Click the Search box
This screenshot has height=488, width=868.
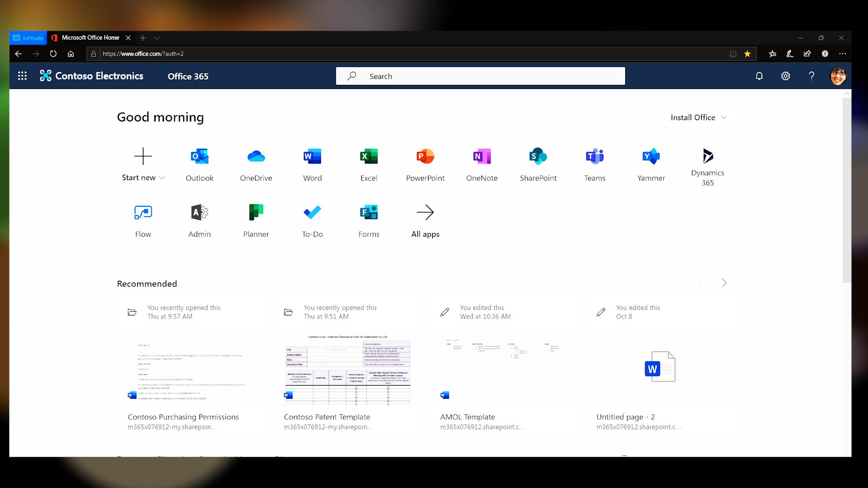pyautogui.click(x=480, y=76)
